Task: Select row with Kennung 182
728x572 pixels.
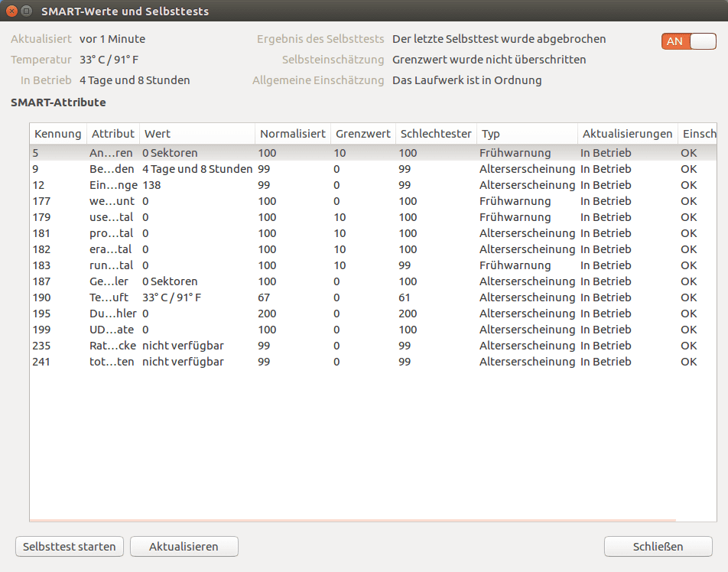Action: click(x=373, y=249)
